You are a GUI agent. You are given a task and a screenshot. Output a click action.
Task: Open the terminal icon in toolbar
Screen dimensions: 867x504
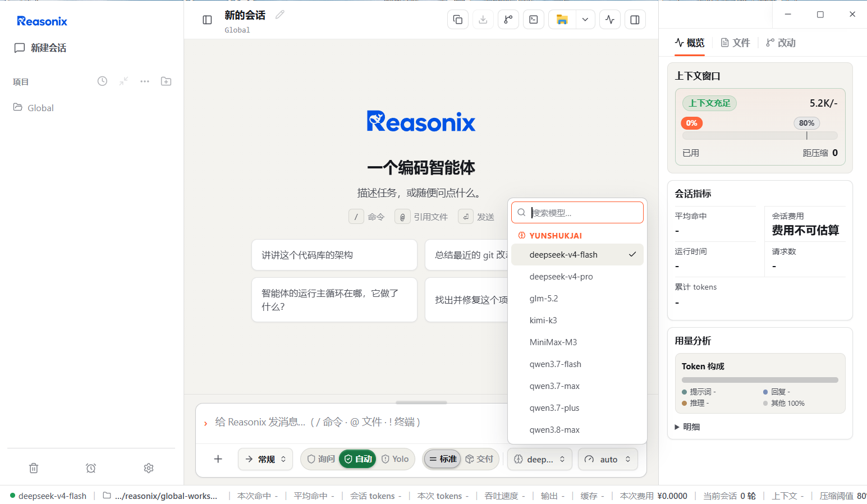pos(534,20)
